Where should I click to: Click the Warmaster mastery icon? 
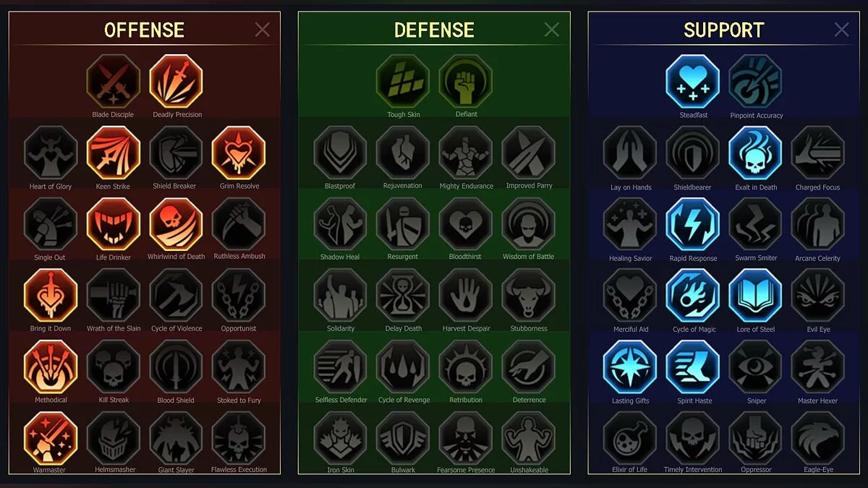pyautogui.click(x=50, y=437)
